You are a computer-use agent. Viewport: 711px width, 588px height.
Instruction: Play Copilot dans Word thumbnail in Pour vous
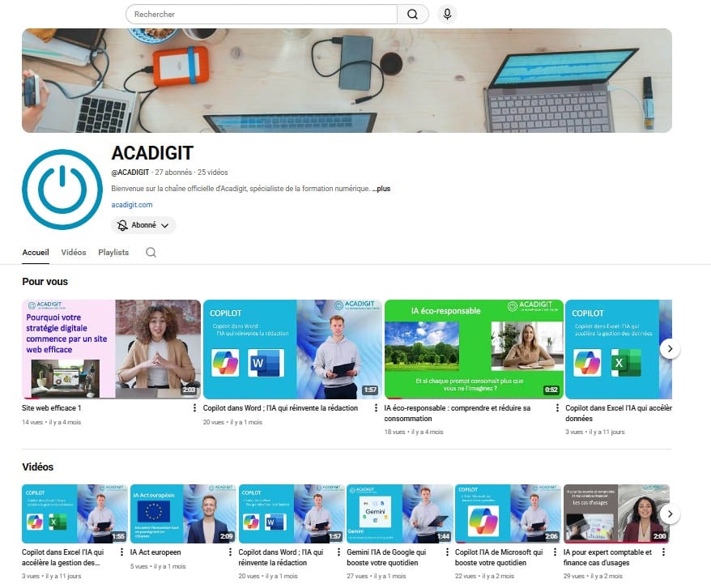(292, 349)
